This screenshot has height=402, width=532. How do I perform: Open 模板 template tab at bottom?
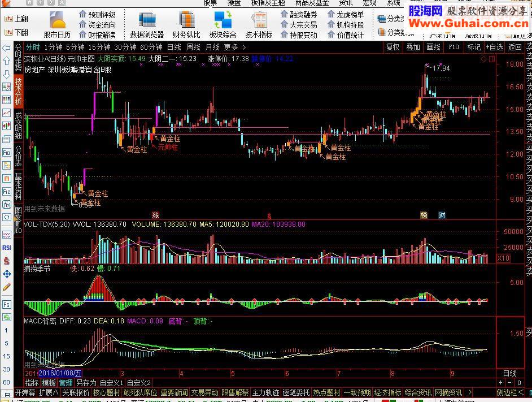pos(49,383)
